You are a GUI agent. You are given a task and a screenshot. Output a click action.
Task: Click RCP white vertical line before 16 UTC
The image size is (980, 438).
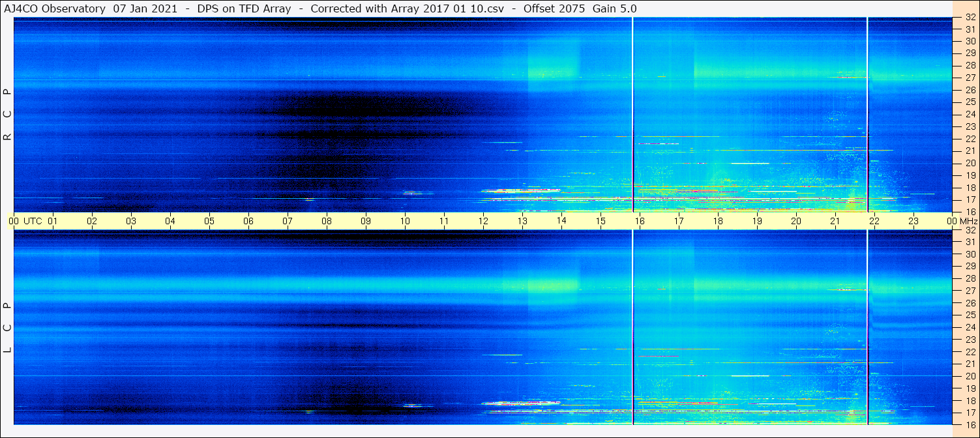633,115
